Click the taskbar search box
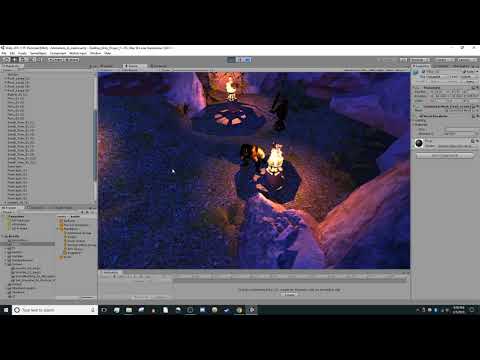 [x=55, y=310]
